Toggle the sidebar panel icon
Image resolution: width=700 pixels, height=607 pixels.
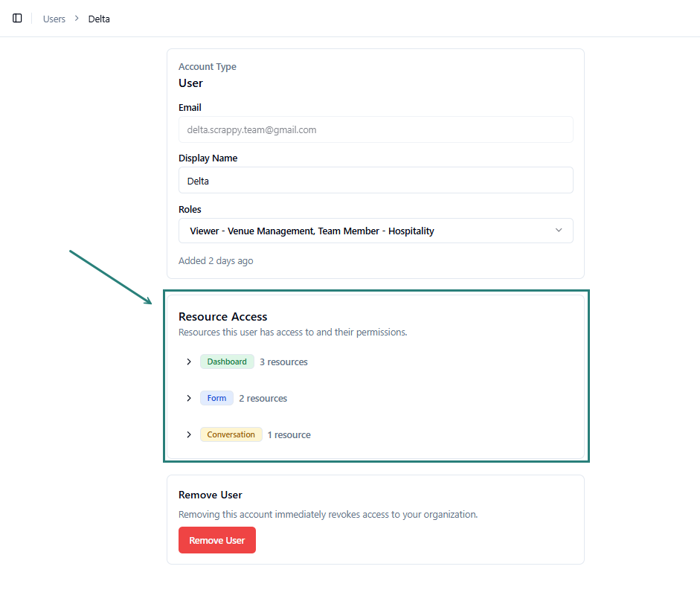(x=17, y=19)
